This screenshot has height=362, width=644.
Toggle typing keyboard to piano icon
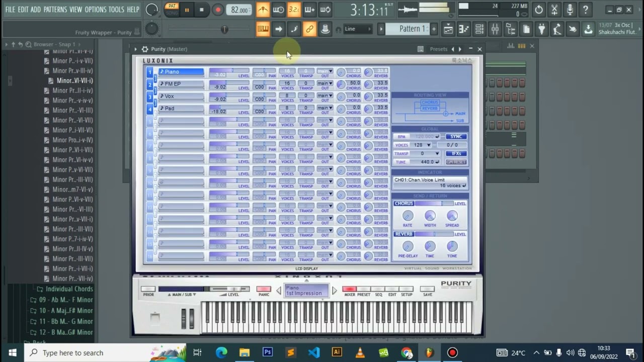(x=263, y=29)
